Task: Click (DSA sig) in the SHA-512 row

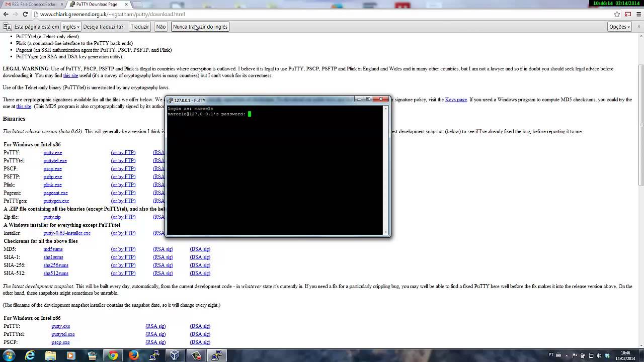Action: (200, 273)
